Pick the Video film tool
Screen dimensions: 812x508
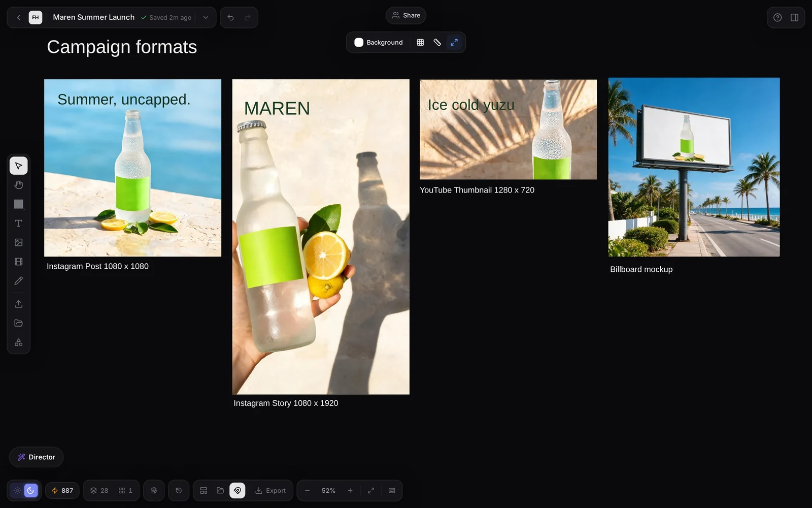tap(19, 262)
